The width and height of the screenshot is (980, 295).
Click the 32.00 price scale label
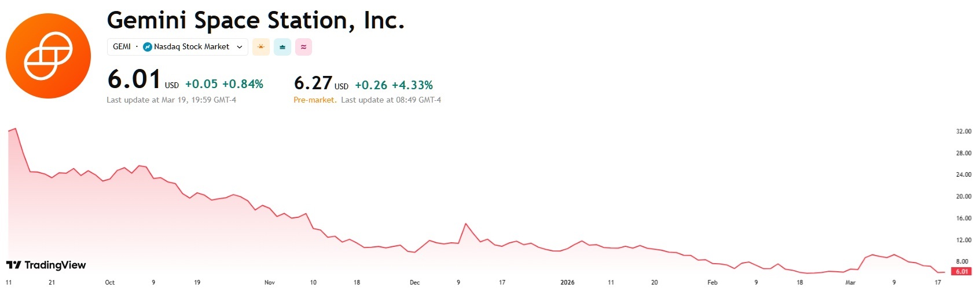point(963,132)
